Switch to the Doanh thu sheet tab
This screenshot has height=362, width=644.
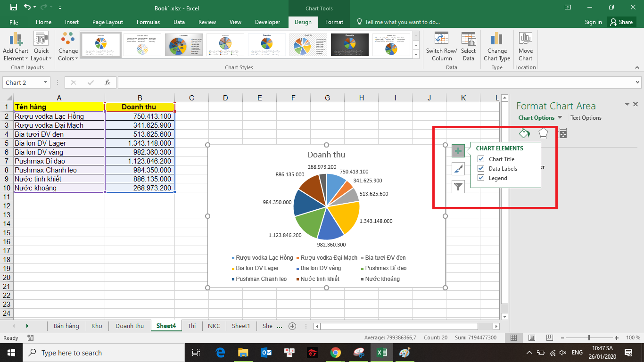click(130, 326)
